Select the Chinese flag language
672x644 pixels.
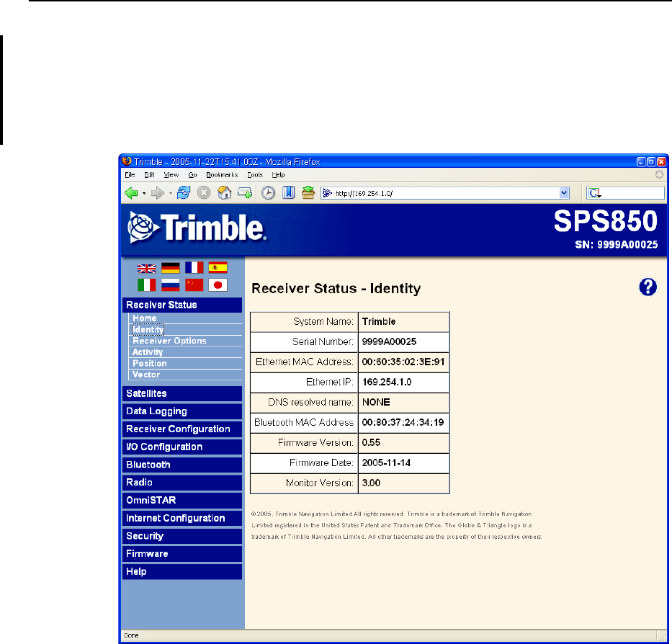[x=194, y=285]
